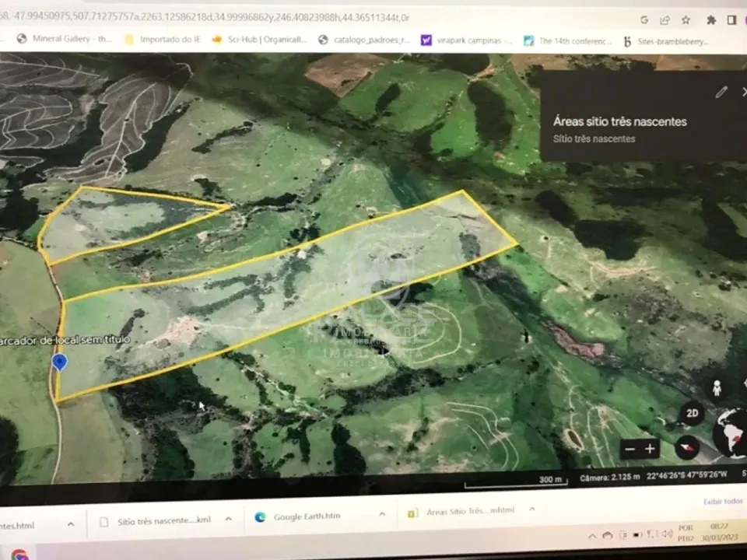This screenshot has height=560, width=747.
Task: Click the Câmera: 2.125 m altitude readout
Action: [x=610, y=477]
